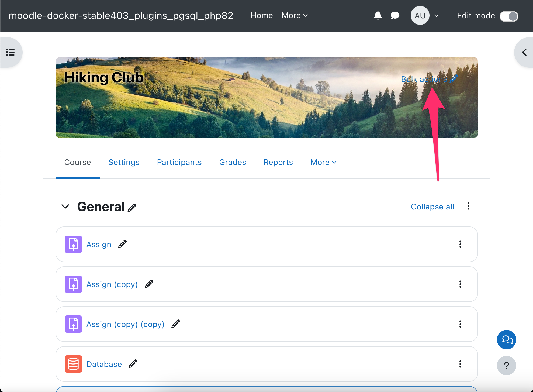Viewport: 533px width, 392px height.
Task: Click the Database activity icon
Action: point(73,364)
